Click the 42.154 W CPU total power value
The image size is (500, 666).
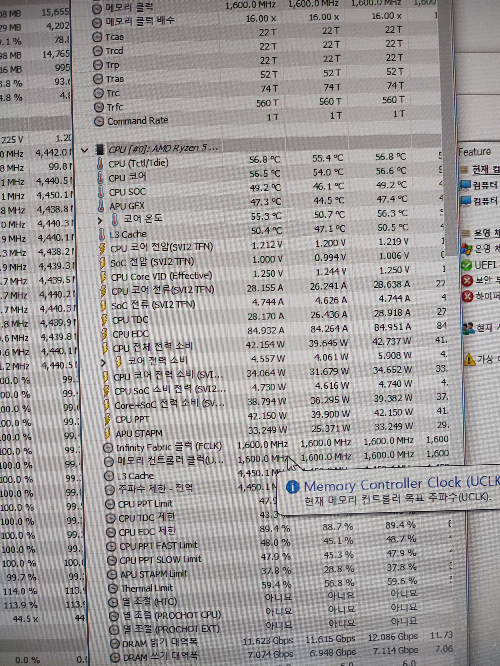(x=266, y=344)
